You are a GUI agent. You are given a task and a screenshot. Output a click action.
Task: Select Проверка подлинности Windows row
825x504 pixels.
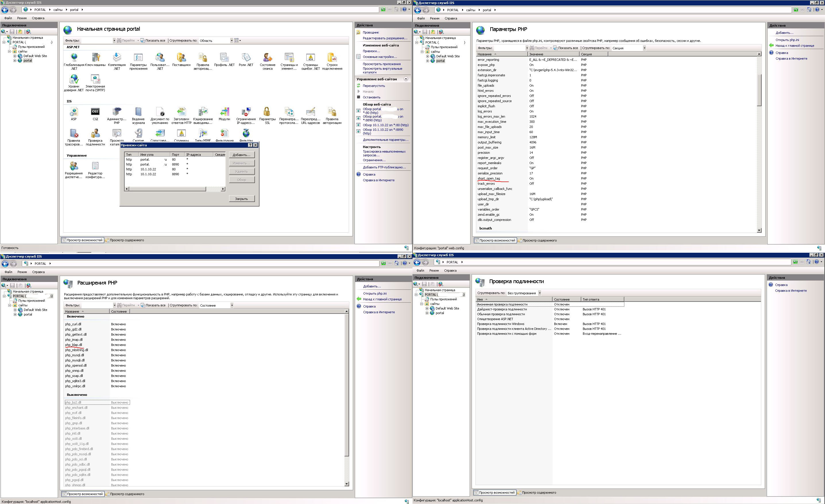[550, 324]
